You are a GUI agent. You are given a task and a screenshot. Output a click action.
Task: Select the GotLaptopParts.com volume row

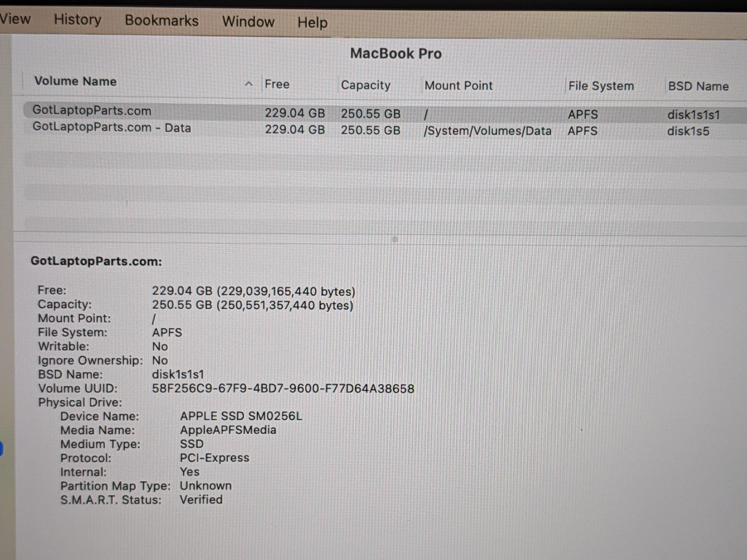pos(92,111)
